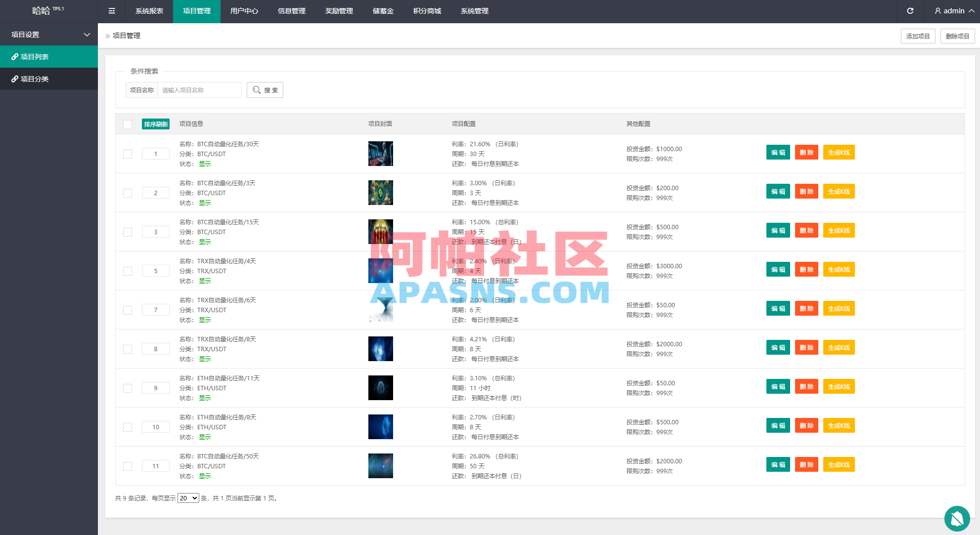Select the link icon beside 项目列表

click(x=15, y=56)
